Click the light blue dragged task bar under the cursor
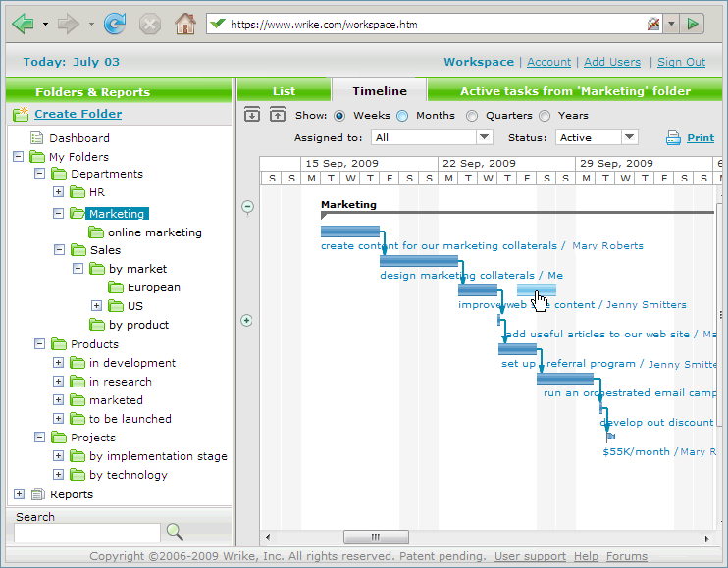The image size is (728, 568). point(537,290)
